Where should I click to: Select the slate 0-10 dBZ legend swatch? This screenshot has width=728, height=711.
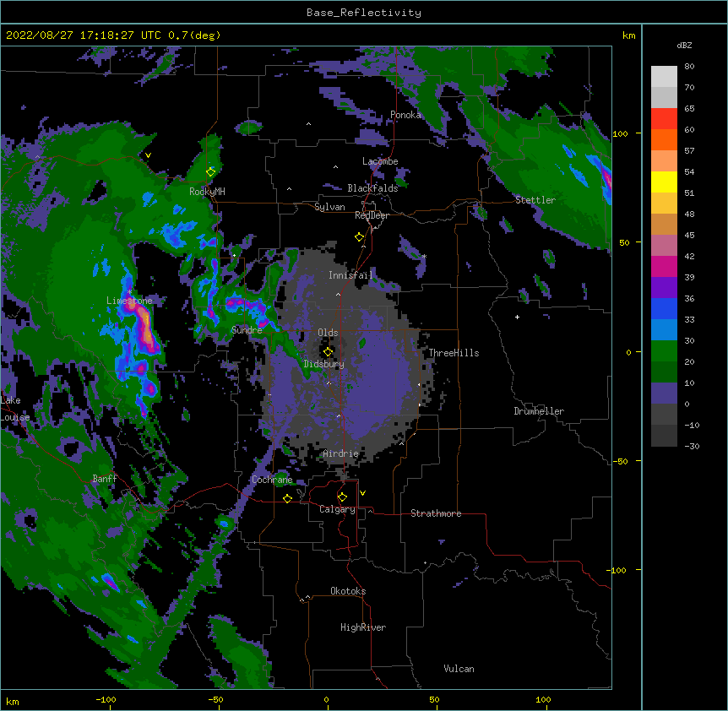(664, 393)
